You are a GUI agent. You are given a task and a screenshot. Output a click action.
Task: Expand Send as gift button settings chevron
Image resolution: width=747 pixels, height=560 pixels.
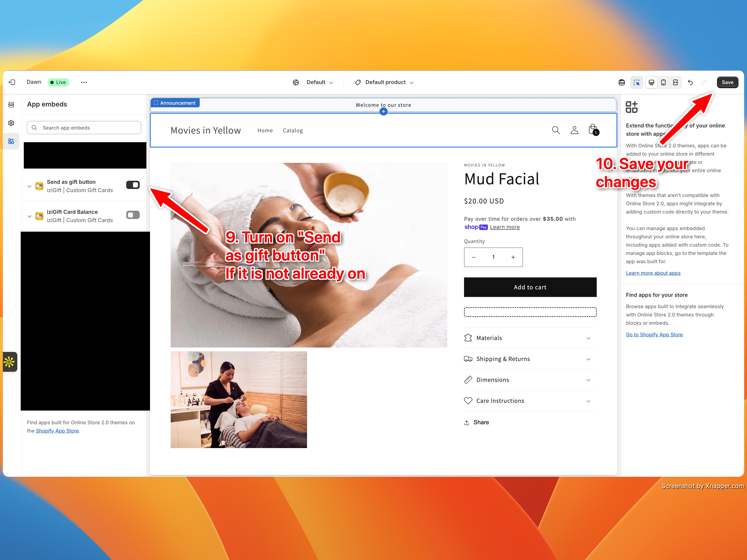[x=29, y=186]
